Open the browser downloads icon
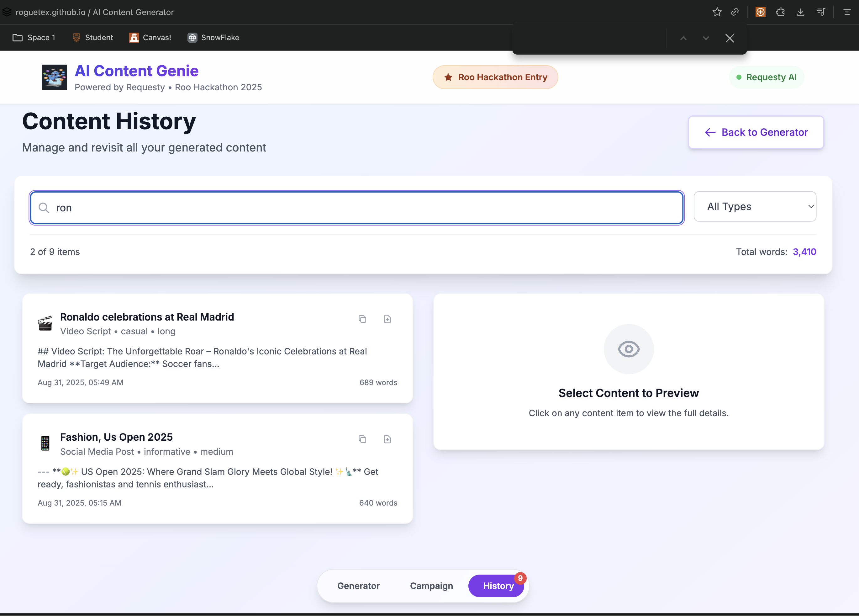This screenshot has height=616, width=859. click(x=800, y=12)
